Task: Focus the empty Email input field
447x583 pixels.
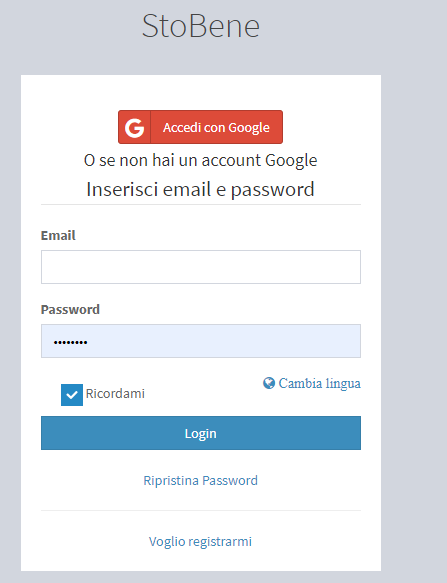Action: [x=201, y=267]
